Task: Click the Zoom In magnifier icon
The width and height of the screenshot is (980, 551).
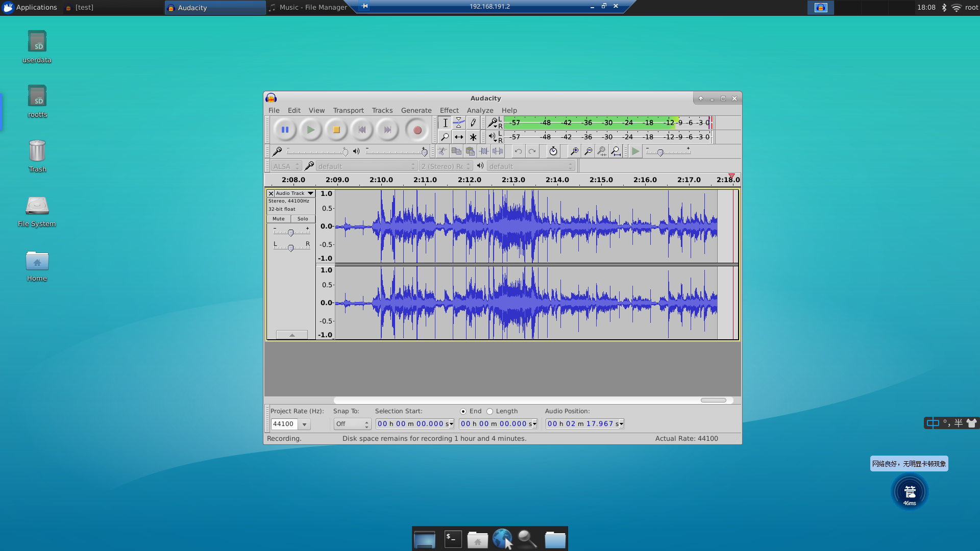Action: point(574,151)
